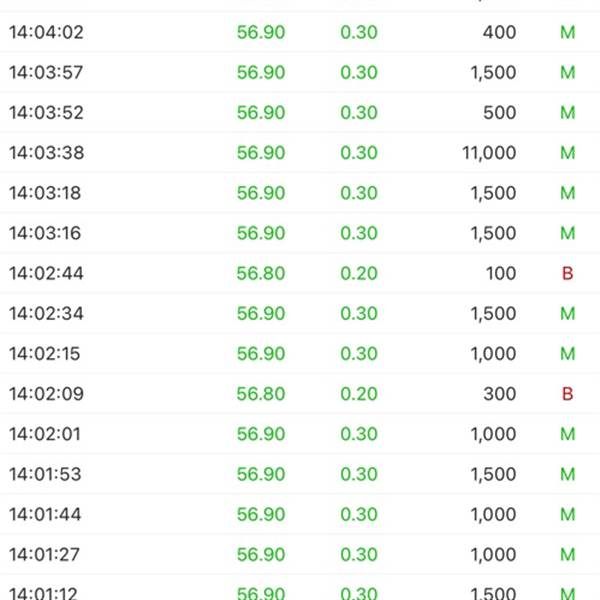Select the 0.30 change at 14:03:38
This screenshot has width=600, height=600.
click(x=359, y=153)
